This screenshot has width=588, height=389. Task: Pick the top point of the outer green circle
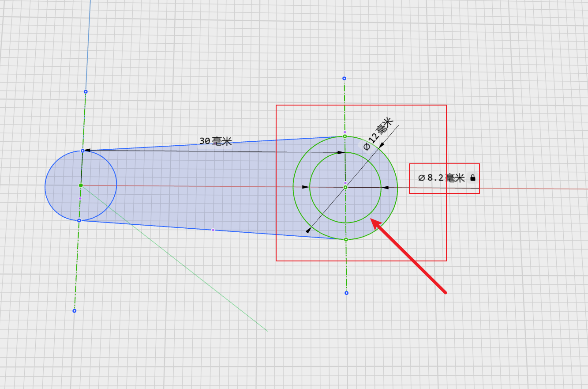(345, 136)
